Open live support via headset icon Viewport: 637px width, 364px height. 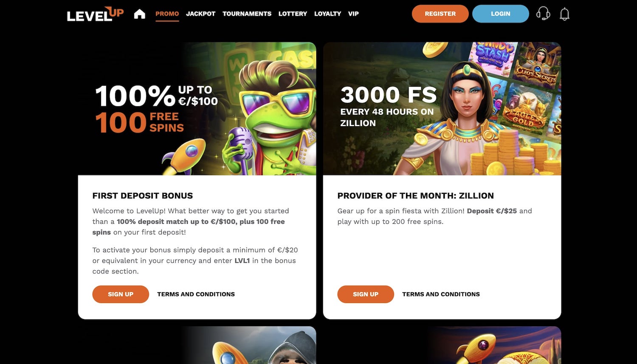pyautogui.click(x=543, y=14)
